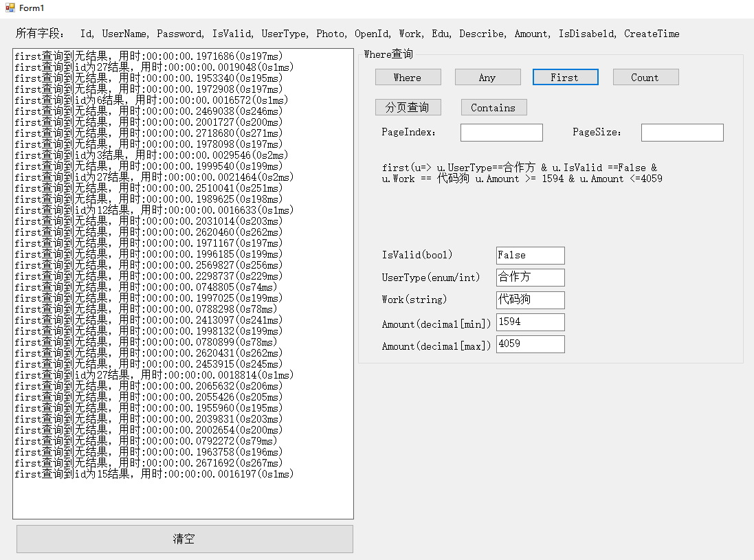Select log line with 0.1971686 (0s197ms) at top
Screen dimensions: 754x560
(x=148, y=56)
